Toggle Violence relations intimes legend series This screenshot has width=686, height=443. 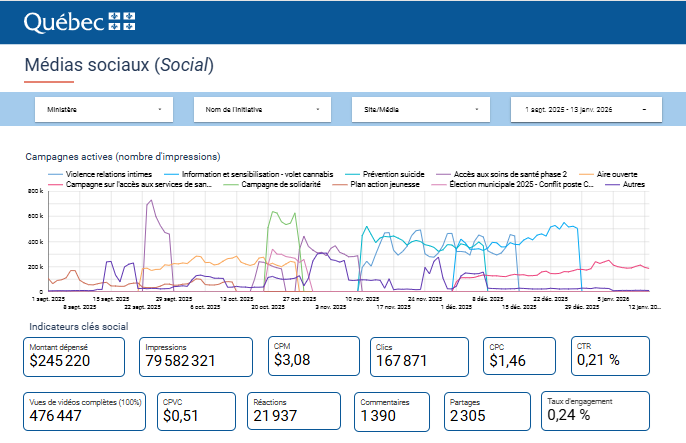coord(101,174)
